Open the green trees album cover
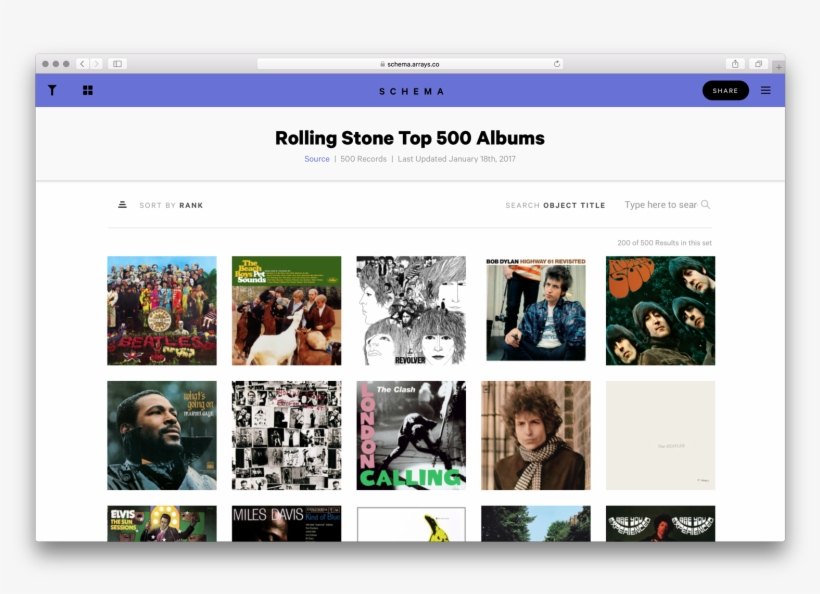 point(536,523)
